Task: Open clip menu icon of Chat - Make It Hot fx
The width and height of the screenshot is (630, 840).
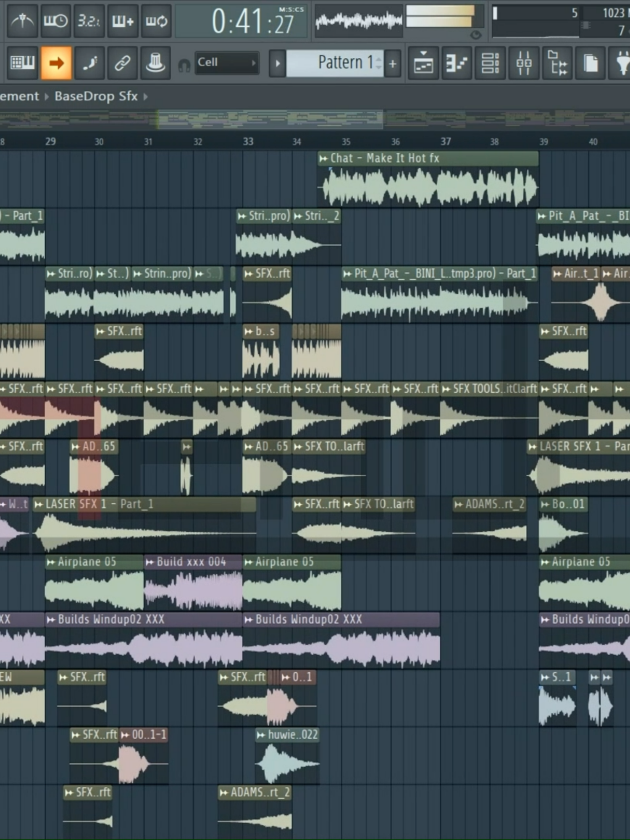Action: point(323,158)
